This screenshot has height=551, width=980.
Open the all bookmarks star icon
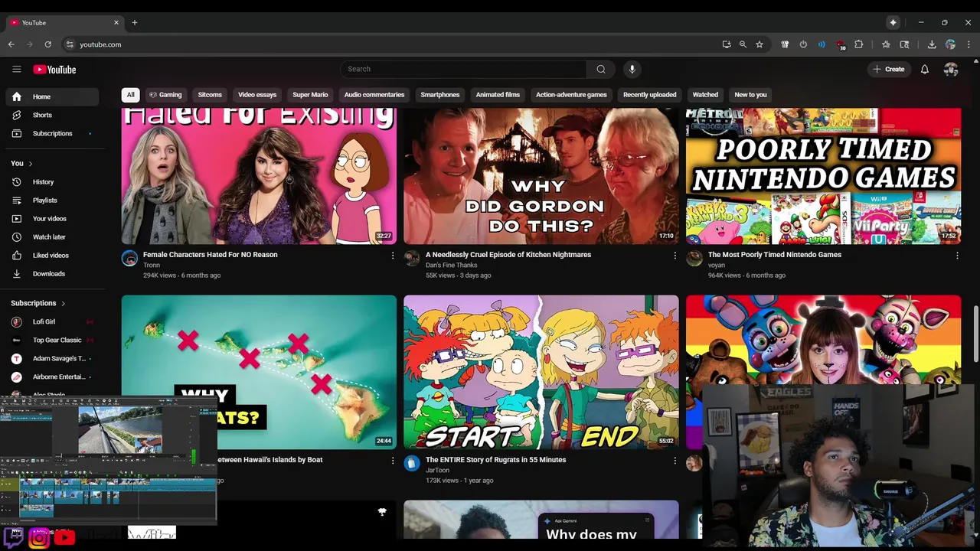pos(886,44)
